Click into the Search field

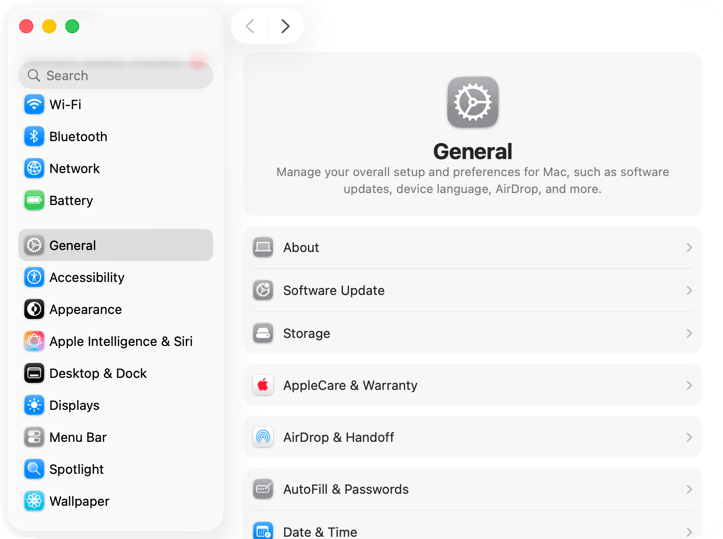coord(115,75)
